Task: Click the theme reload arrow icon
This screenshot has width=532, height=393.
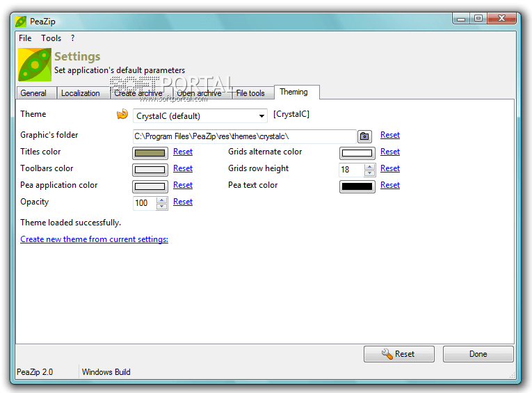Action: pyautogui.click(x=122, y=114)
